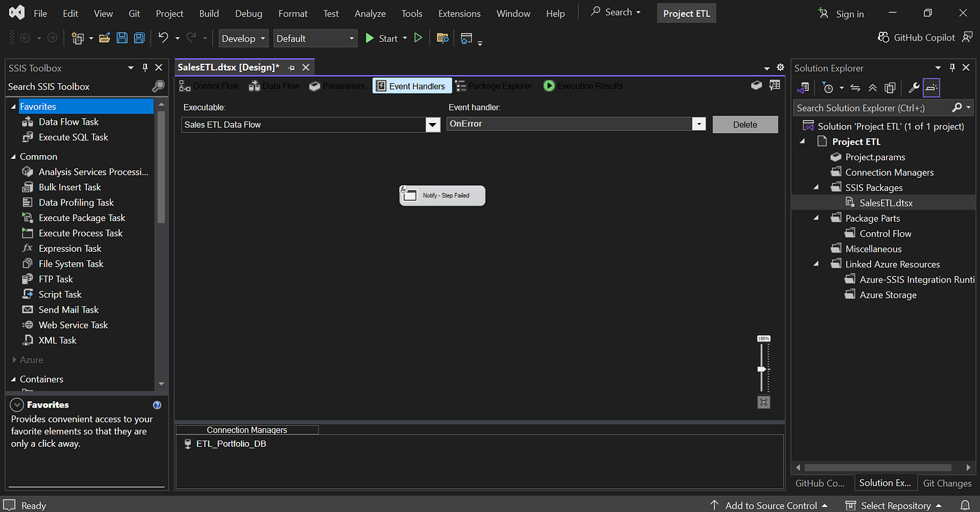The width and height of the screenshot is (980, 512).
Task: Expand the Azure group in SSIS Toolbox
Action: point(13,360)
